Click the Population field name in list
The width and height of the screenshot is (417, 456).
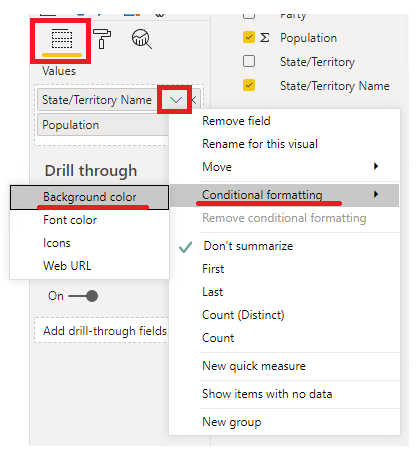click(x=308, y=38)
